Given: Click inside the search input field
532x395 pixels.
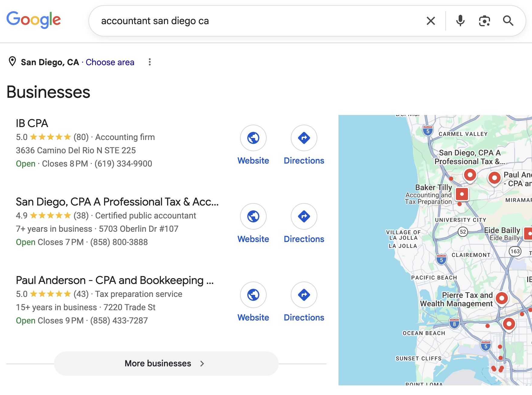Looking at the screenshot, I should (211, 21).
